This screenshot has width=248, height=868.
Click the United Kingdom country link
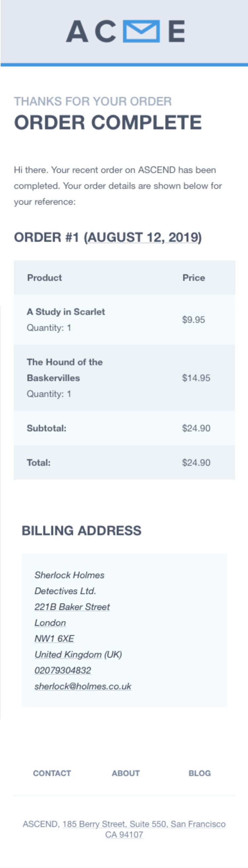pyautogui.click(x=68, y=654)
